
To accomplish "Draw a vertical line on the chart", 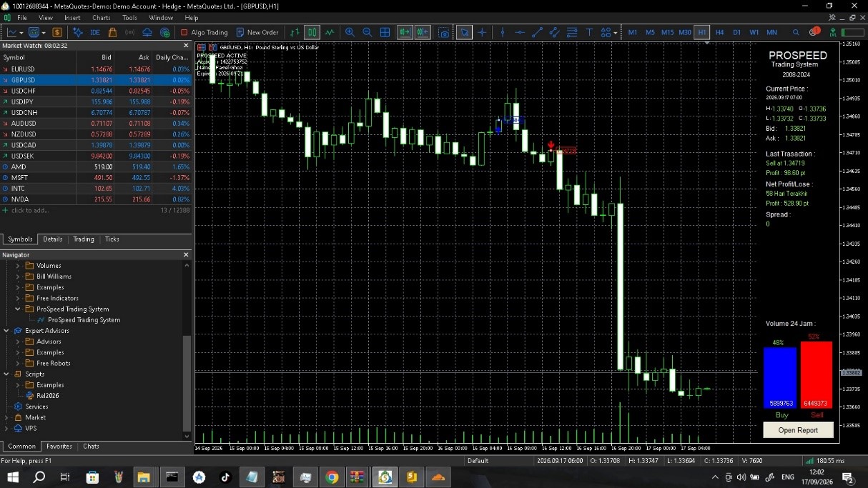I will tap(503, 32).
